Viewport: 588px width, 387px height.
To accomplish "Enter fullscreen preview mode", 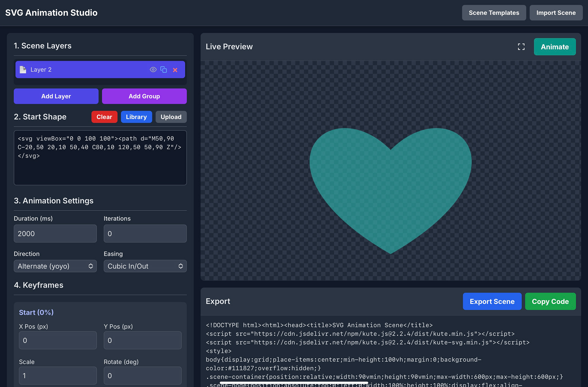I will coord(521,47).
